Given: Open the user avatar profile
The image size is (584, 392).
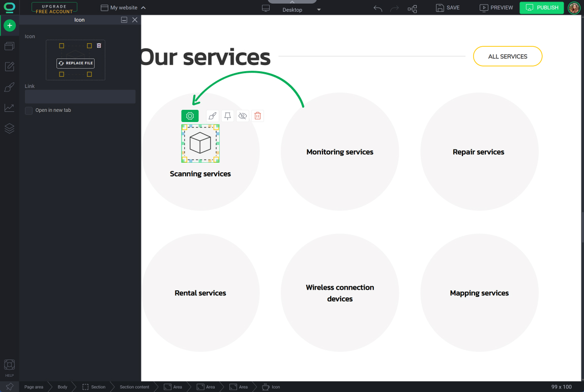Looking at the screenshot, I should click(574, 8).
